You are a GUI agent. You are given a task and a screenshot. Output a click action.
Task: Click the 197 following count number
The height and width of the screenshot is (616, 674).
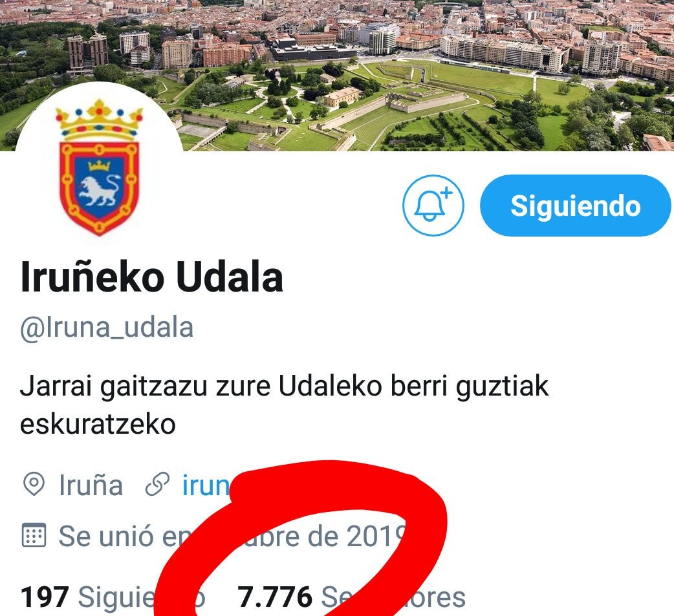click(45, 597)
